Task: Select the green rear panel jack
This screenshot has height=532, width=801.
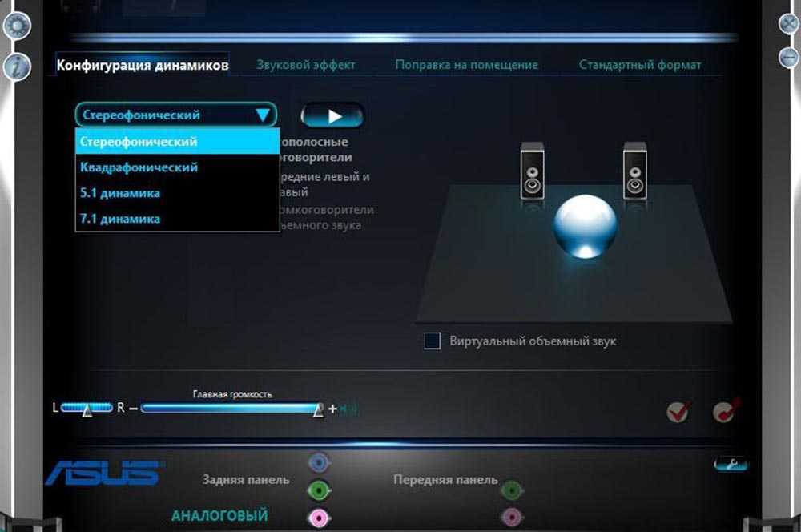Action: [319, 490]
